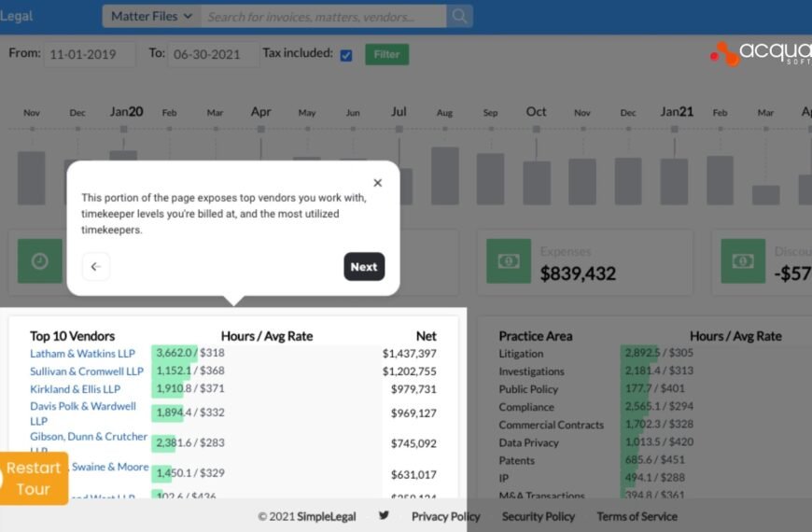Open Davis Polk & Wardwell LLP link
The height and width of the screenshot is (532, 812).
pyautogui.click(x=83, y=413)
